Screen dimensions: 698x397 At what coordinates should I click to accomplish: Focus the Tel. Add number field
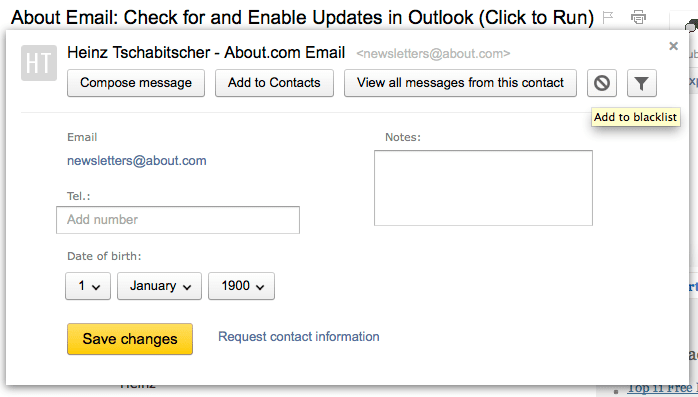[178, 220]
